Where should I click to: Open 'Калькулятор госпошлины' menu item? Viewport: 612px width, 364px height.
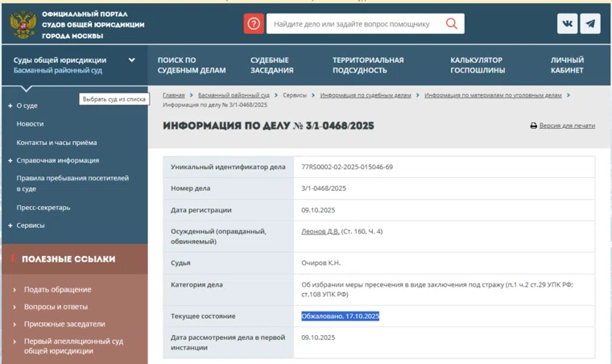point(478,65)
